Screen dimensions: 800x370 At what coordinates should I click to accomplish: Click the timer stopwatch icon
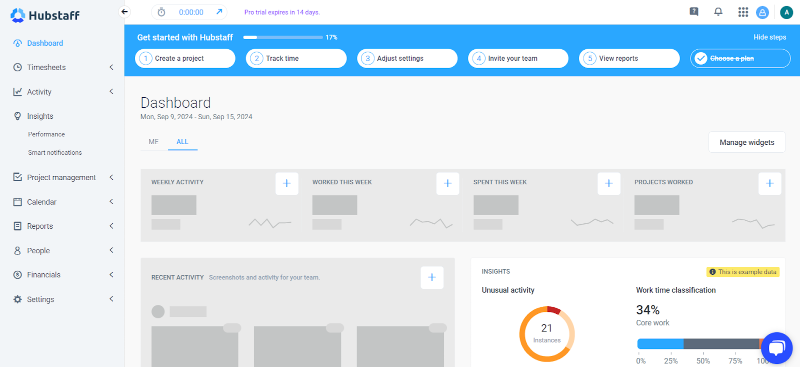pyautogui.click(x=161, y=12)
